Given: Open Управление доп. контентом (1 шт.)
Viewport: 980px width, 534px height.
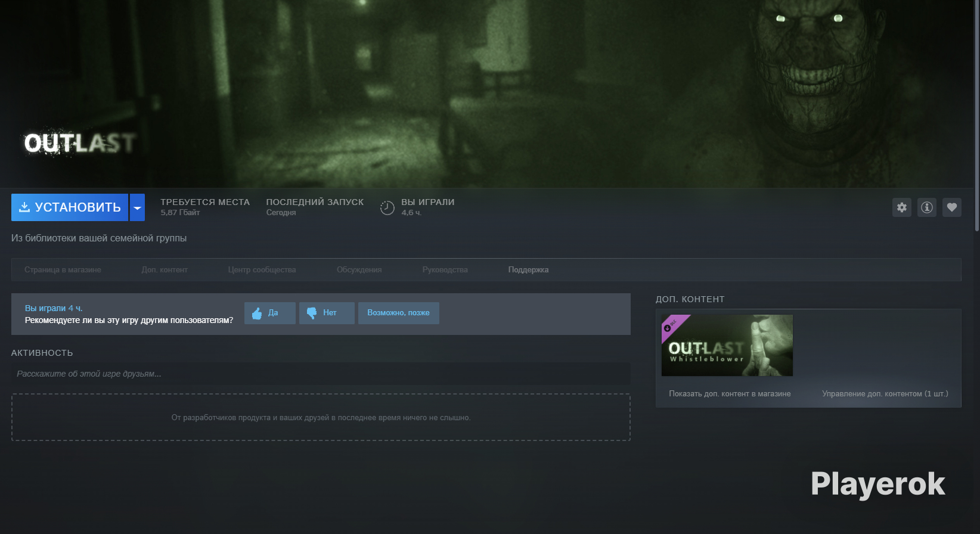Looking at the screenshot, I should (x=885, y=394).
